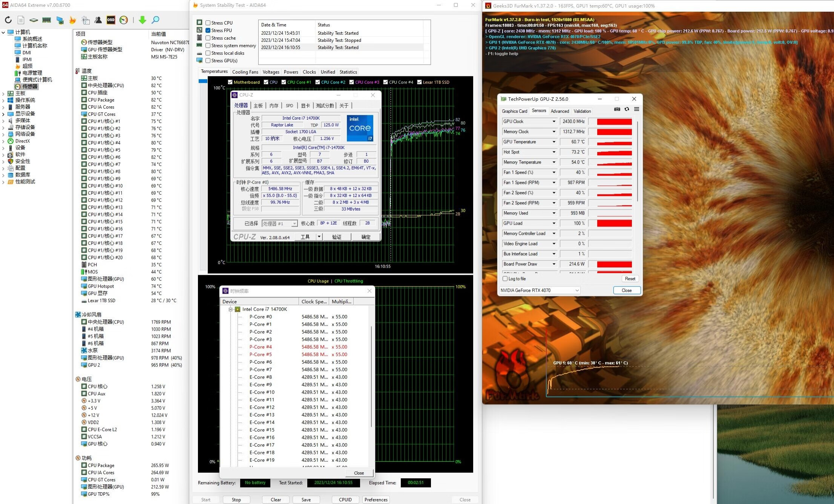Image resolution: width=834 pixels, height=504 pixels.
Task: Select the 超频 overclock item with flame icon
Action: pyautogui.click(x=24, y=66)
